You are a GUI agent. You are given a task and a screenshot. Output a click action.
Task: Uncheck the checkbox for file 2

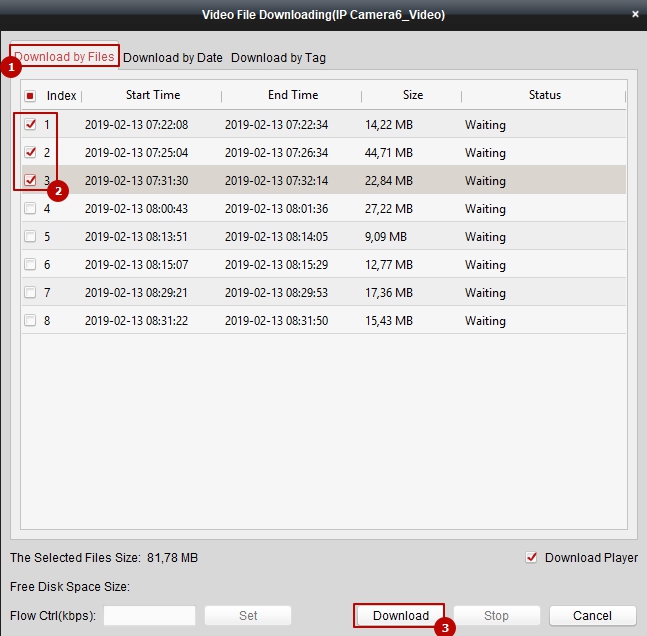point(30,153)
